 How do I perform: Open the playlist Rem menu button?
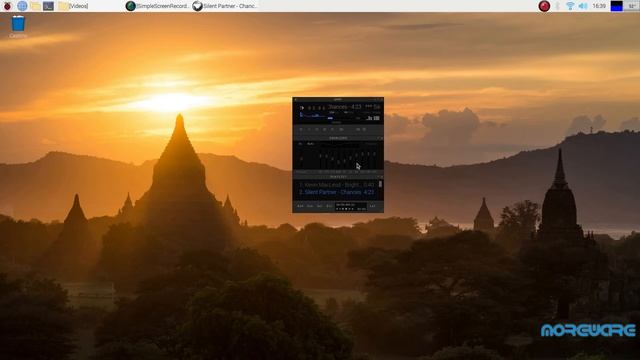click(x=310, y=206)
